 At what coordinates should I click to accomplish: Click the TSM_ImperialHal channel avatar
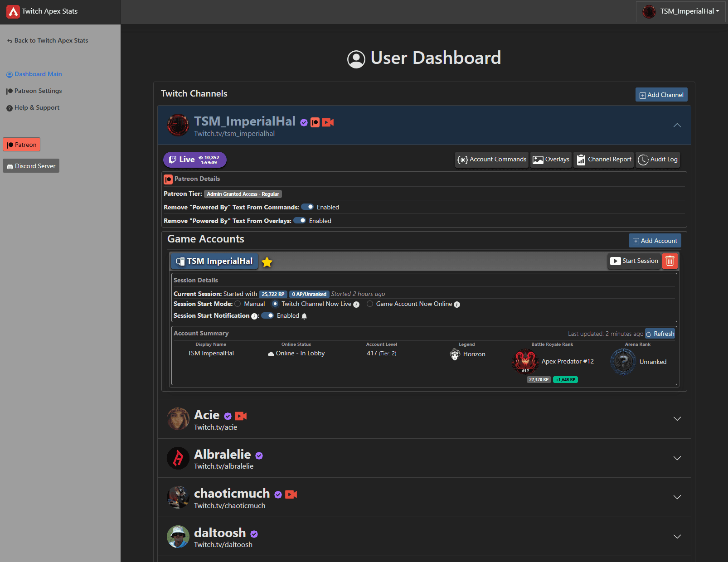coord(178,125)
